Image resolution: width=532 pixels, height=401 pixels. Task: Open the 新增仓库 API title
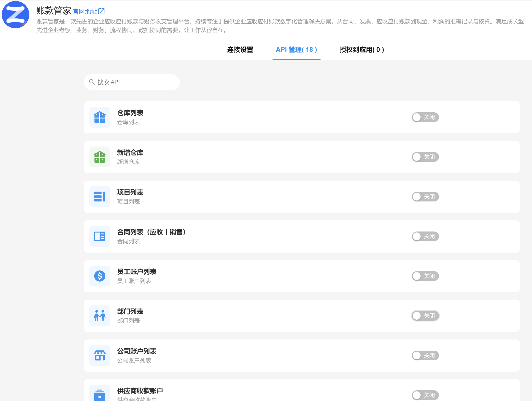[x=130, y=153]
